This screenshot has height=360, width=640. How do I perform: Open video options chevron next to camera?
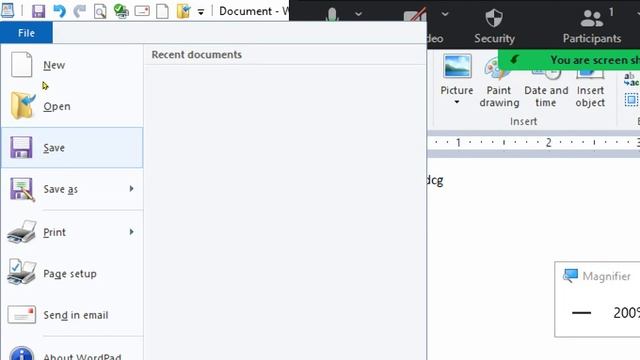coord(445,14)
